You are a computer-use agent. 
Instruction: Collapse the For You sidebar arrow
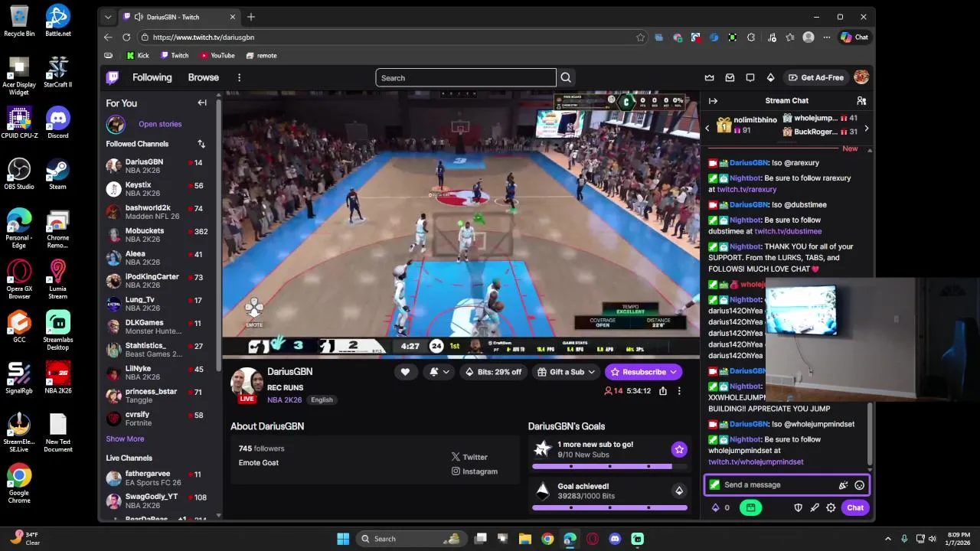(202, 103)
